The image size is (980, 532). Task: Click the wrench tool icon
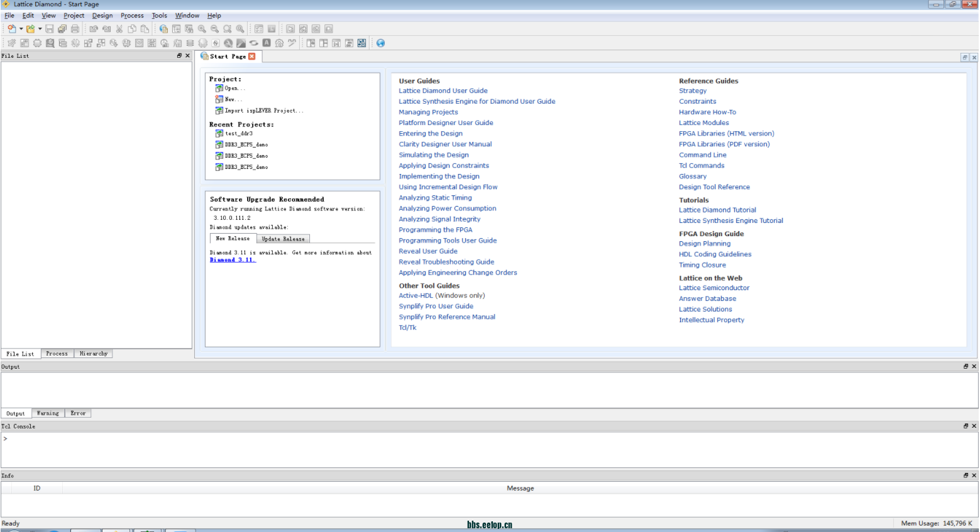click(x=228, y=43)
